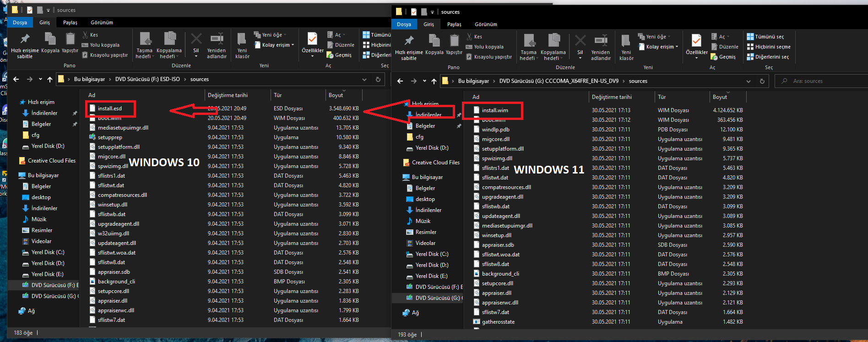Choose Yolu kopyala in F: drive window
The height and width of the screenshot is (342, 868).
point(101,45)
